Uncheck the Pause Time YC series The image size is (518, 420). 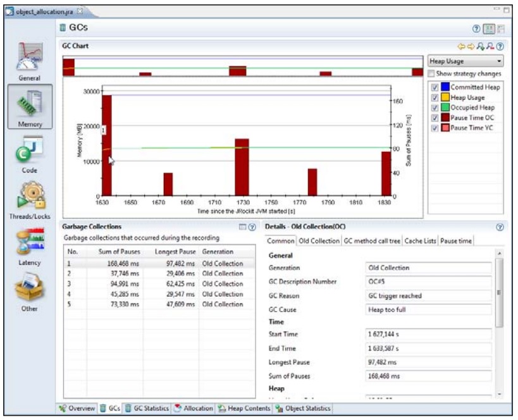click(435, 128)
